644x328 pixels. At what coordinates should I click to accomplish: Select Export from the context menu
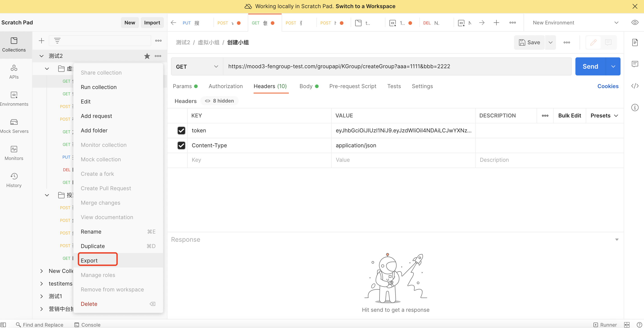point(89,260)
